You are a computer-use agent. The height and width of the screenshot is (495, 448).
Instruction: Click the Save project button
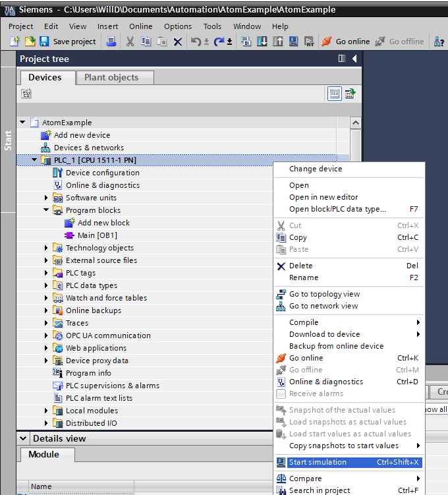point(68,42)
